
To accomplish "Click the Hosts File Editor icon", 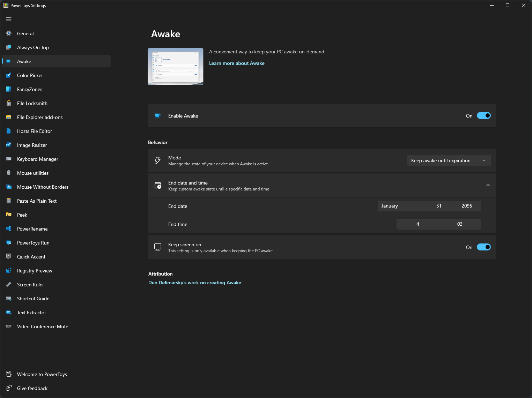I will tap(9, 131).
